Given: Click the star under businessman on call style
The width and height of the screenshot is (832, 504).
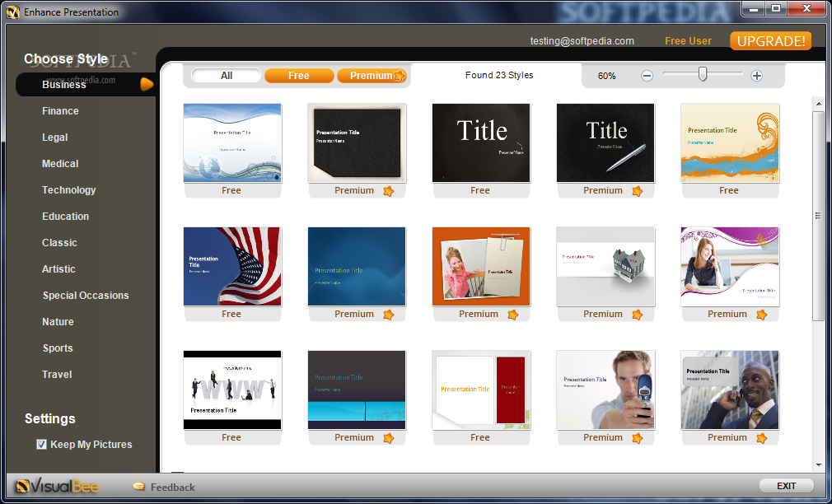Looking at the screenshot, I should pos(761,438).
